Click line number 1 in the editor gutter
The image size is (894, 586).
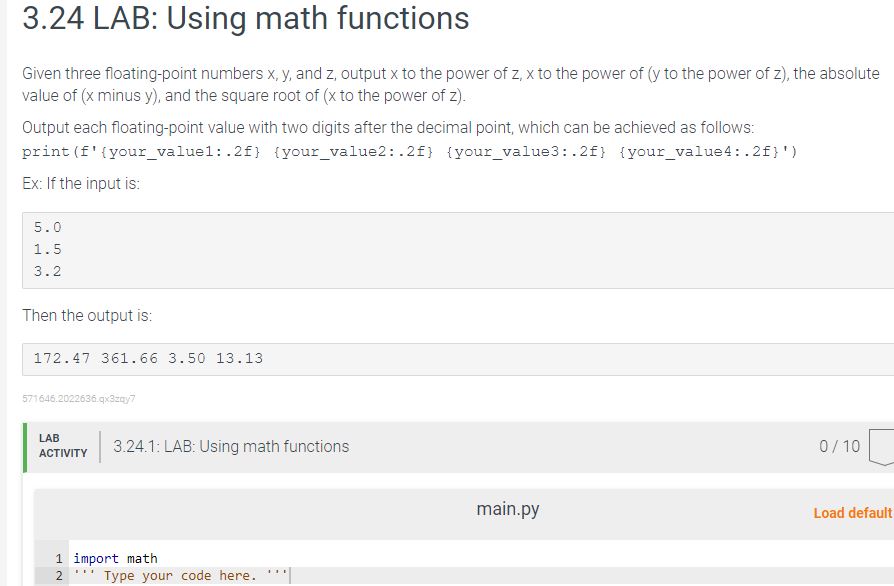[x=57, y=558]
